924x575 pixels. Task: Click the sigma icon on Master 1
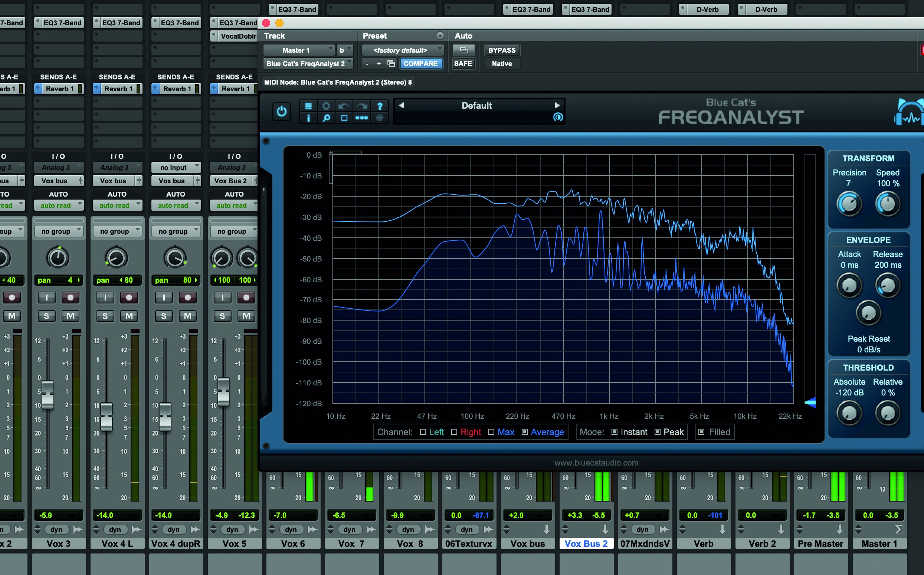tap(899, 529)
